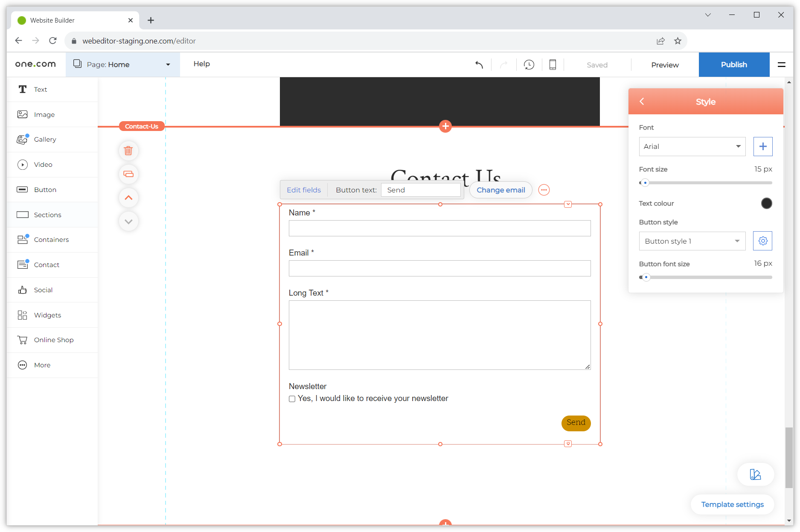Click the Long Text textarea

[439, 335]
